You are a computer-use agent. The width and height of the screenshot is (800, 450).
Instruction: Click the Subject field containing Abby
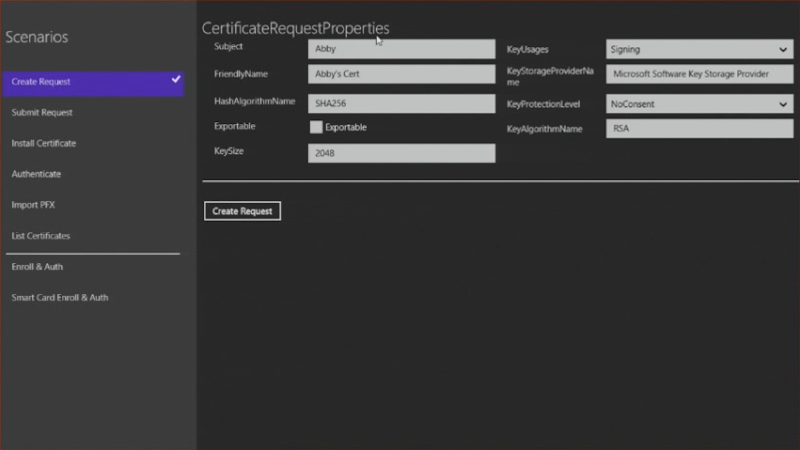click(402, 49)
